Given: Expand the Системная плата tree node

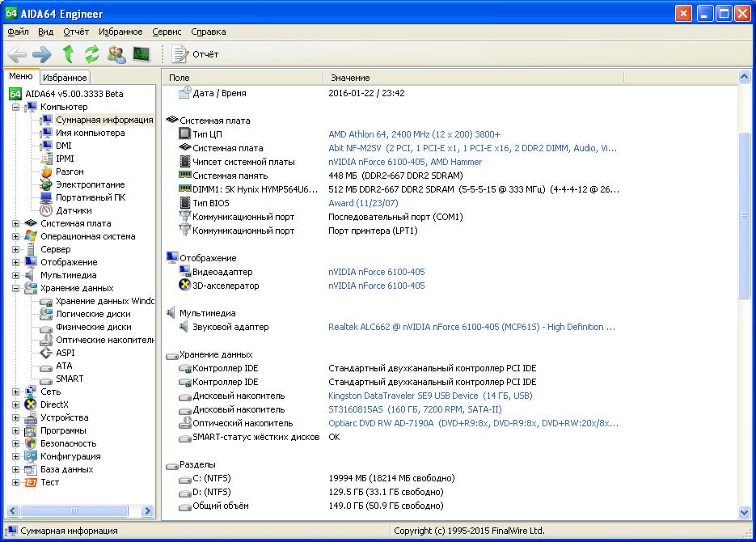Looking at the screenshot, I should [x=16, y=223].
